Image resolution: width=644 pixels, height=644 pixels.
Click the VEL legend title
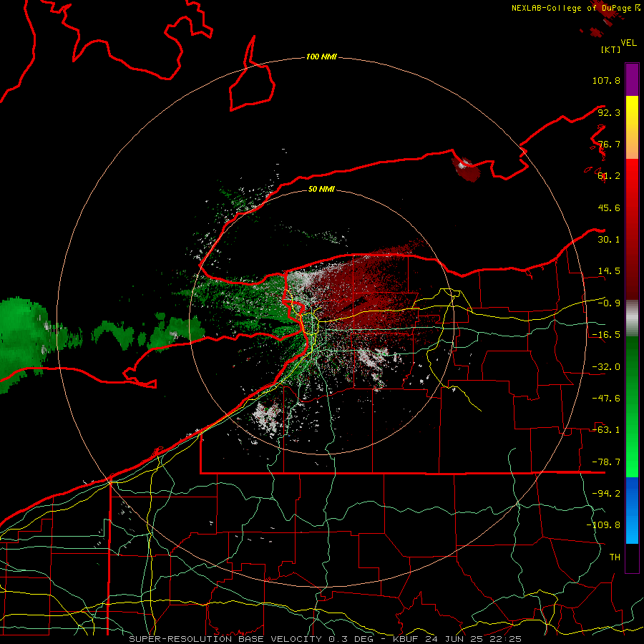[x=628, y=43]
